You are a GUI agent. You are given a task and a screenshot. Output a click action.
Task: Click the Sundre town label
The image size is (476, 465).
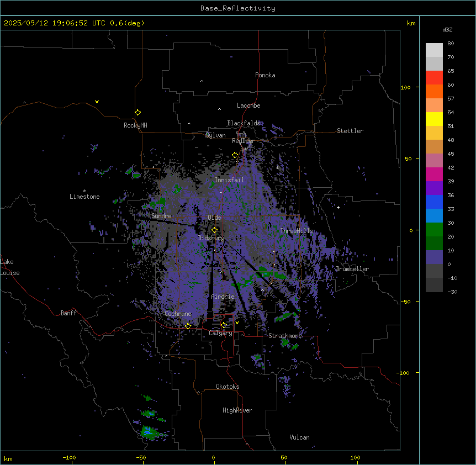click(x=161, y=216)
